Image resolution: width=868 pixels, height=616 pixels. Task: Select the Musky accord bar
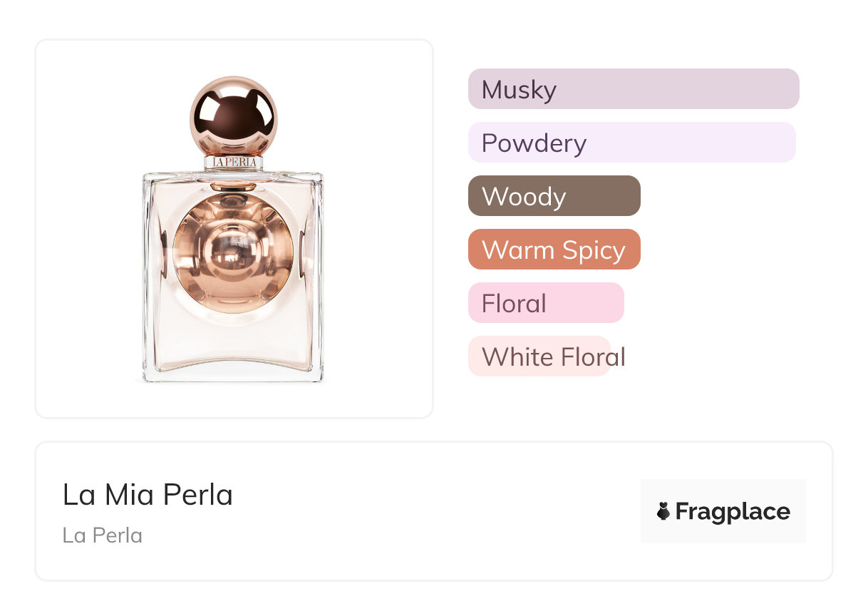pos(633,89)
